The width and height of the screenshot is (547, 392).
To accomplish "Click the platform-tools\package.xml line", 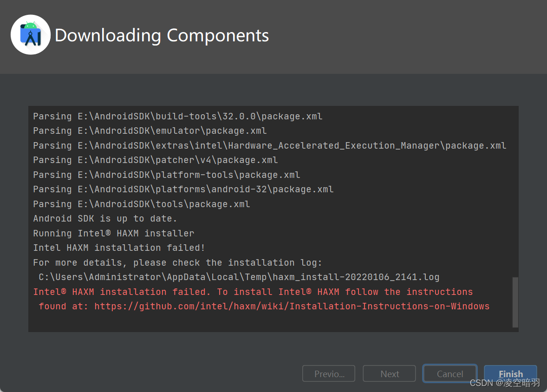I will 167,175.
